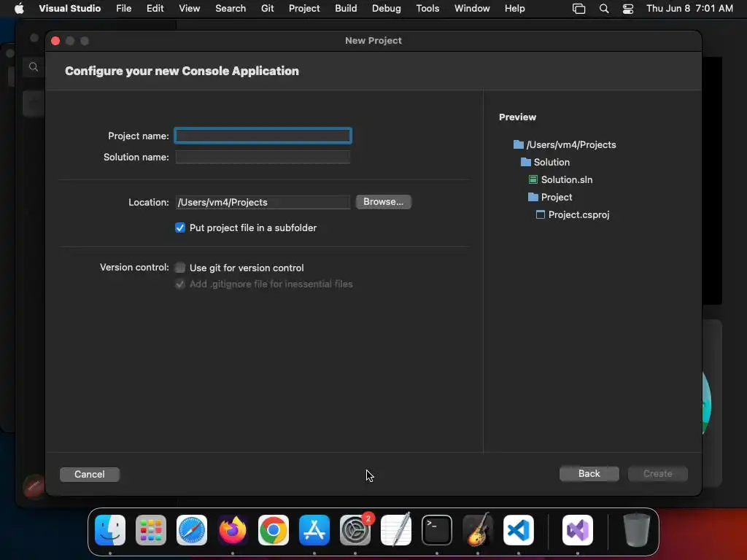Open Launchpad in the dock
The height and width of the screenshot is (560, 747).
pyautogui.click(x=151, y=530)
